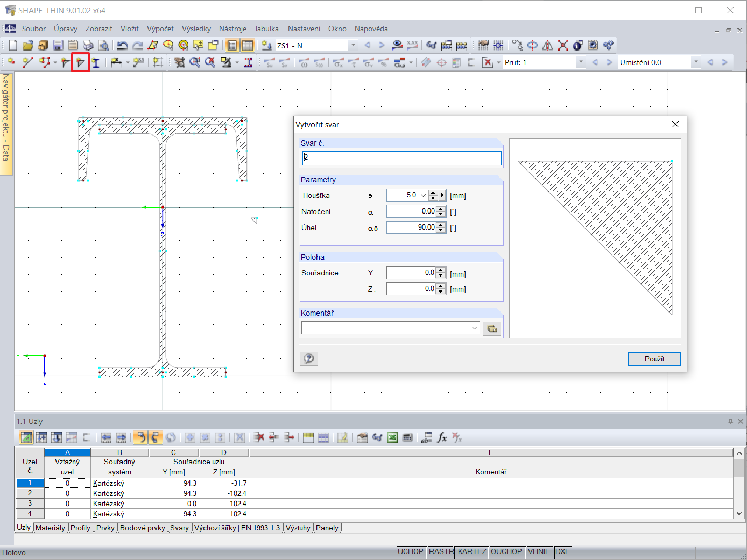Open the ZS1 - N load case dropdown
The width and height of the screenshot is (747, 560).
[353, 46]
